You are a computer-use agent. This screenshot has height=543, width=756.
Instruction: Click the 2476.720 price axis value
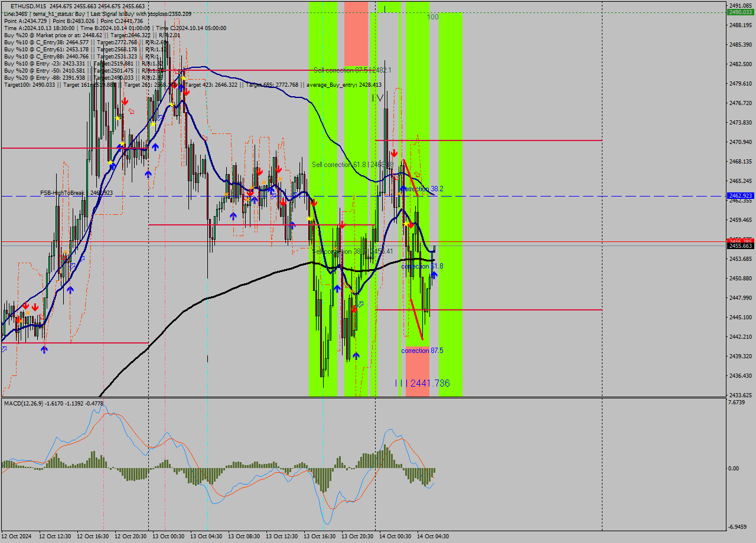[742, 103]
